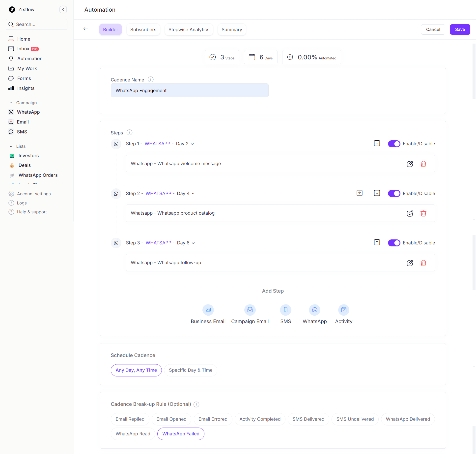Add a WhatsApp step icon
476x454 pixels.
pos(314,310)
